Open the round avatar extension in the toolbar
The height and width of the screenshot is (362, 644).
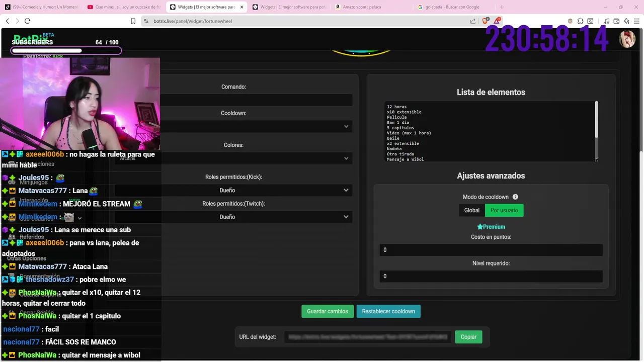570,21
